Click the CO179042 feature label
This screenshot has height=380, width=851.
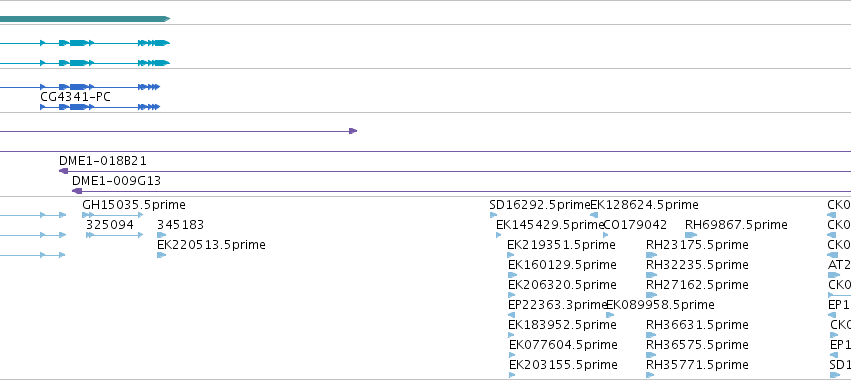click(636, 225)
